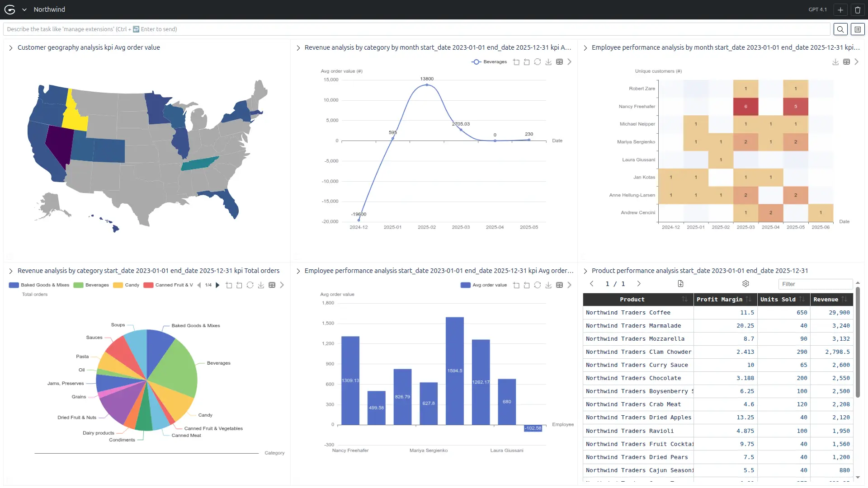Click the Filter input field above the product table
This screenshot has width=868, height=488.
[815, 284]
